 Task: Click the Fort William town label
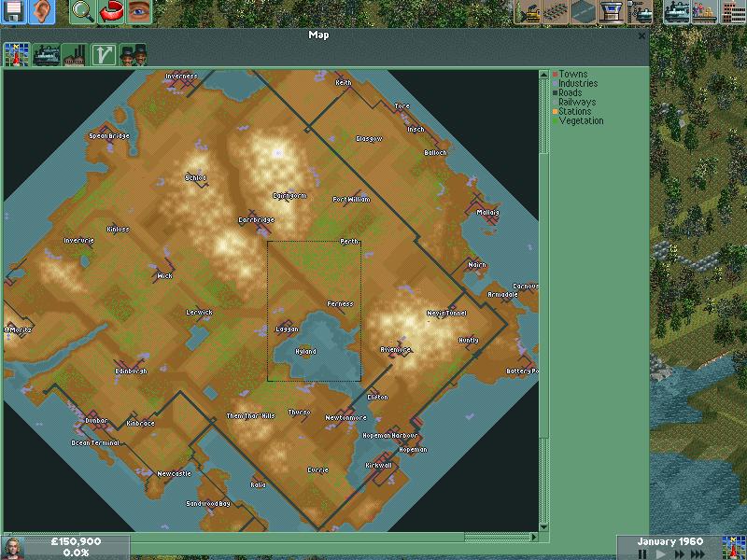(x=352, y=200)
